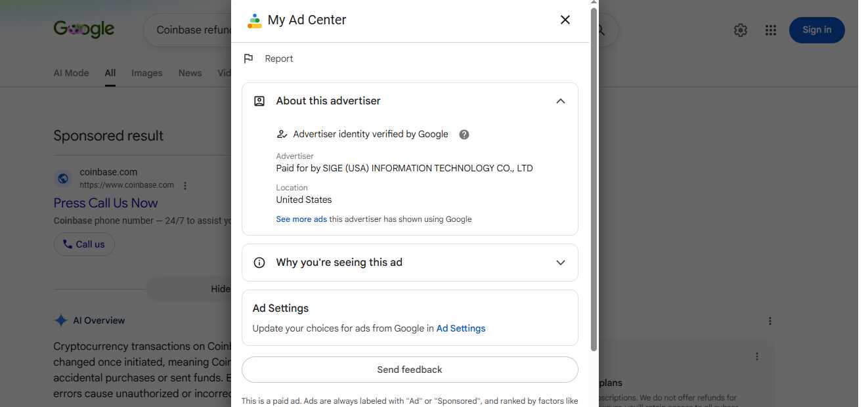Image resolution: width=868 pixels, height=407 pixels.
Task: Click the My Ad Center logo icon
Action: tap(254, 20)
